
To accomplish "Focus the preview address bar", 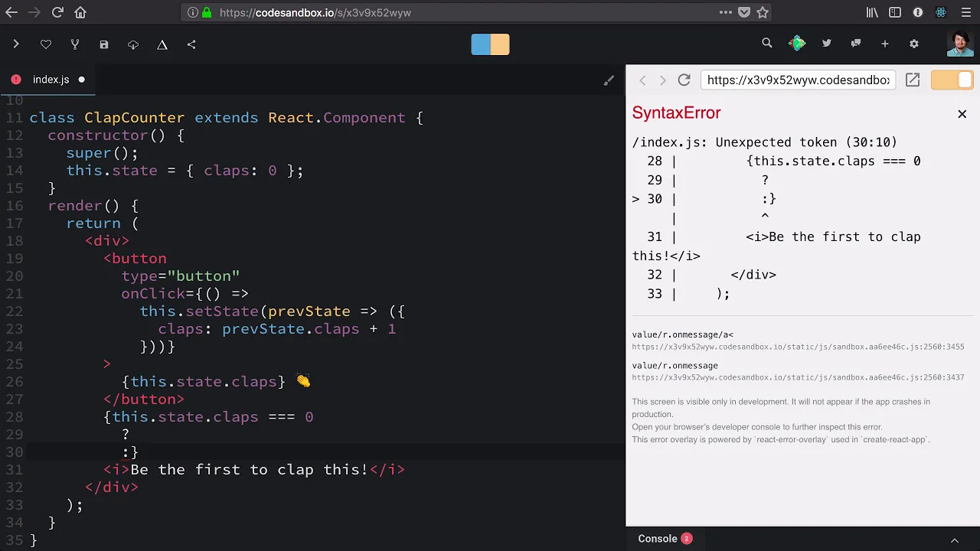I will pos(799,80).
